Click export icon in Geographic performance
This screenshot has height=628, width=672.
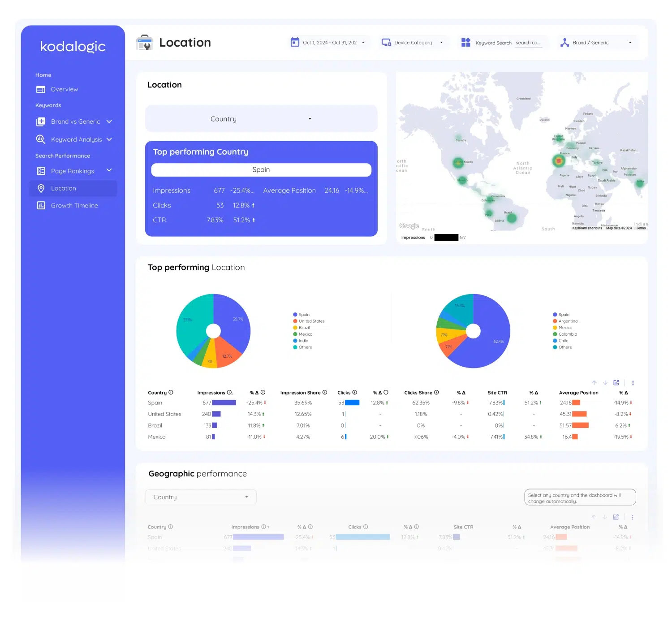click(616, 517)
